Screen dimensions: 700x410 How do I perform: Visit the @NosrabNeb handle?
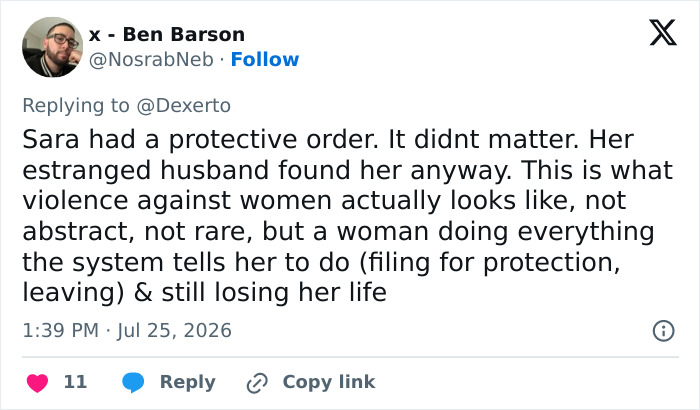click(x=151, y=59)
